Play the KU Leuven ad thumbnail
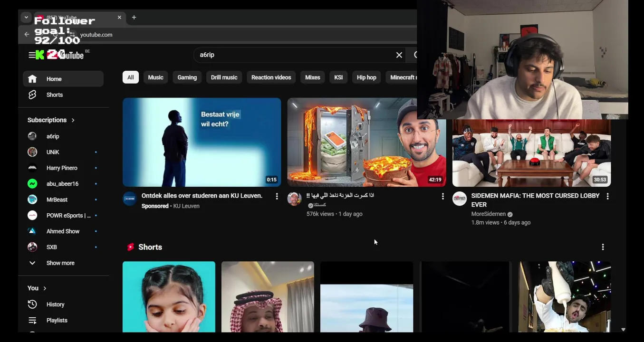Viewport: 644px width, 342px height. [202, 142]
